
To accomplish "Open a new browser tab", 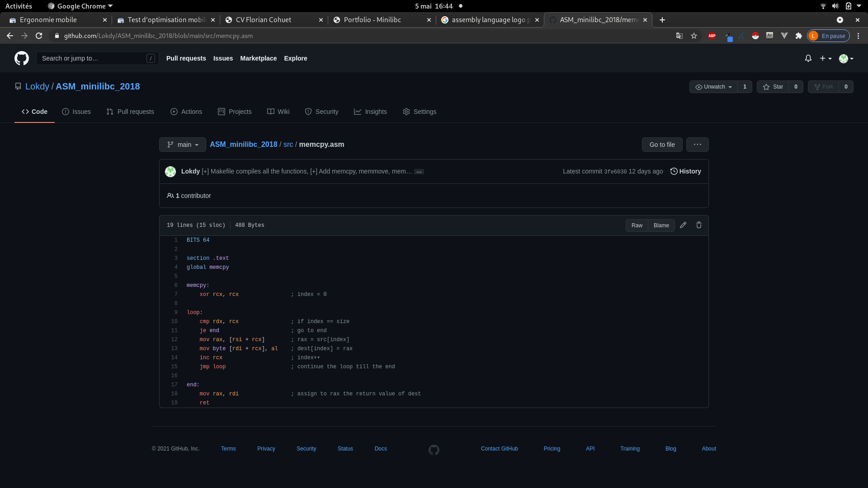I will (662, 20).
